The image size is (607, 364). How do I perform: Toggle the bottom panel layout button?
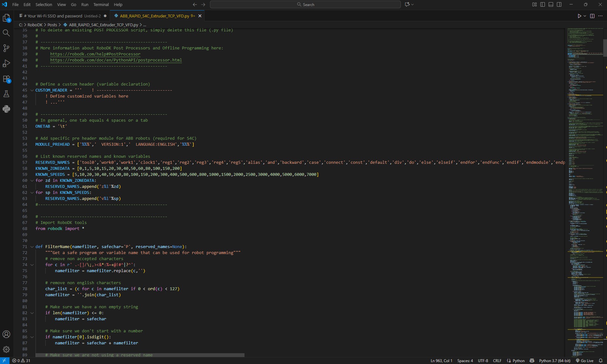(x=551, y=4)
